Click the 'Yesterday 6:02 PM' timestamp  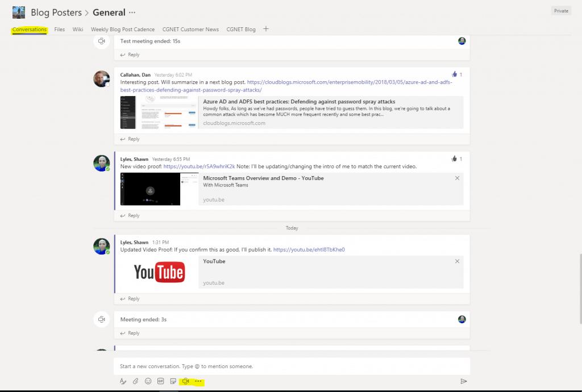173,75
